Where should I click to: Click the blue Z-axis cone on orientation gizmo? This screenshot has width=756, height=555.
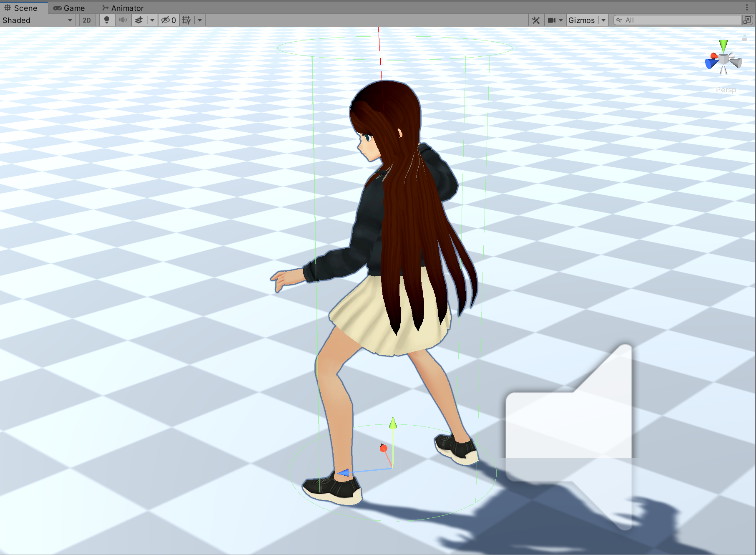[711, 63]
